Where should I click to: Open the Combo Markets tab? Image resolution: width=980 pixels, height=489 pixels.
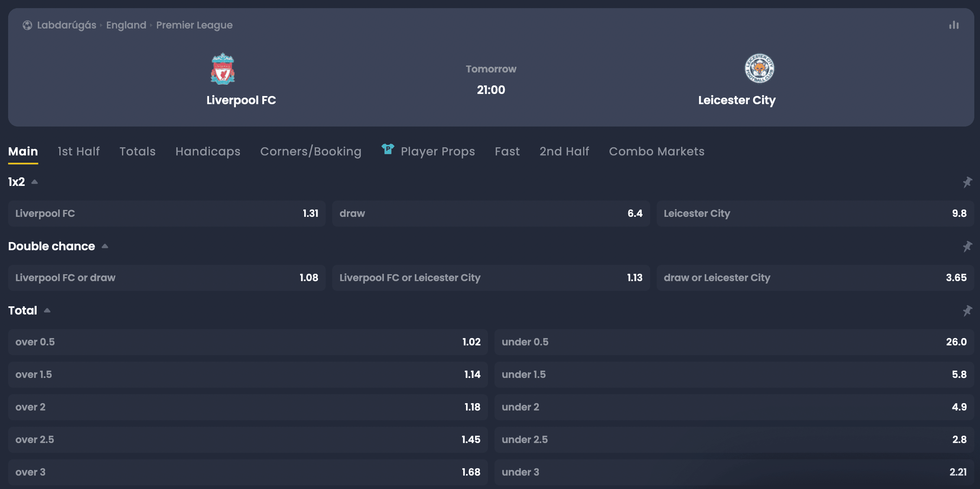coord(657,151)
